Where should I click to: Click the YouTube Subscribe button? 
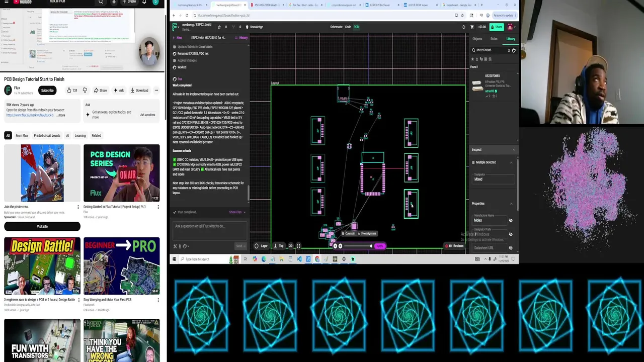(47, 90)
